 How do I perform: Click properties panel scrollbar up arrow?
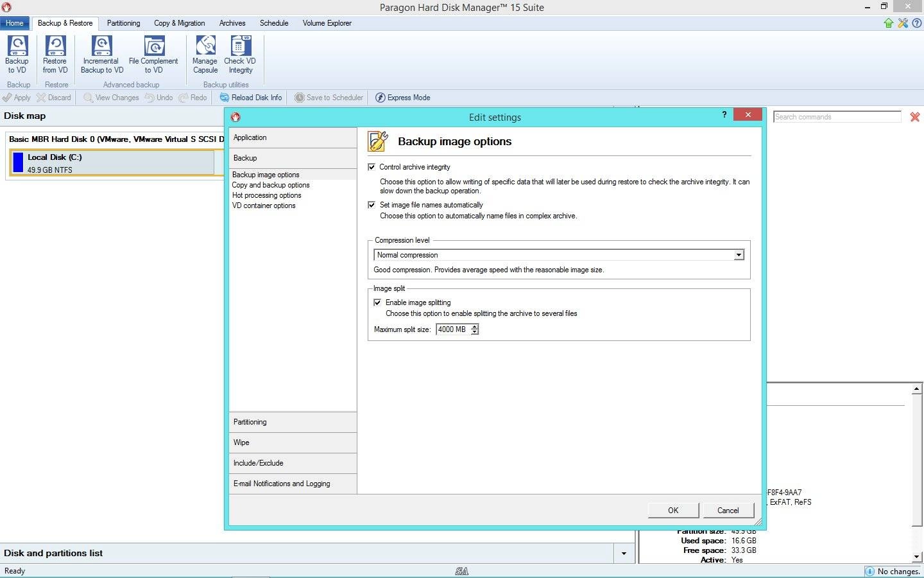point(917,389)
